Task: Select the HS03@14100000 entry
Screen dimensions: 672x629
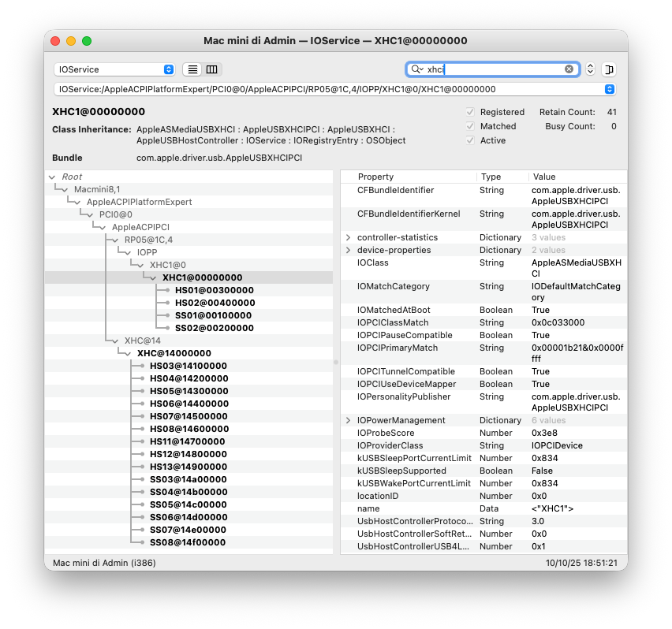Action: pos(189,366)
